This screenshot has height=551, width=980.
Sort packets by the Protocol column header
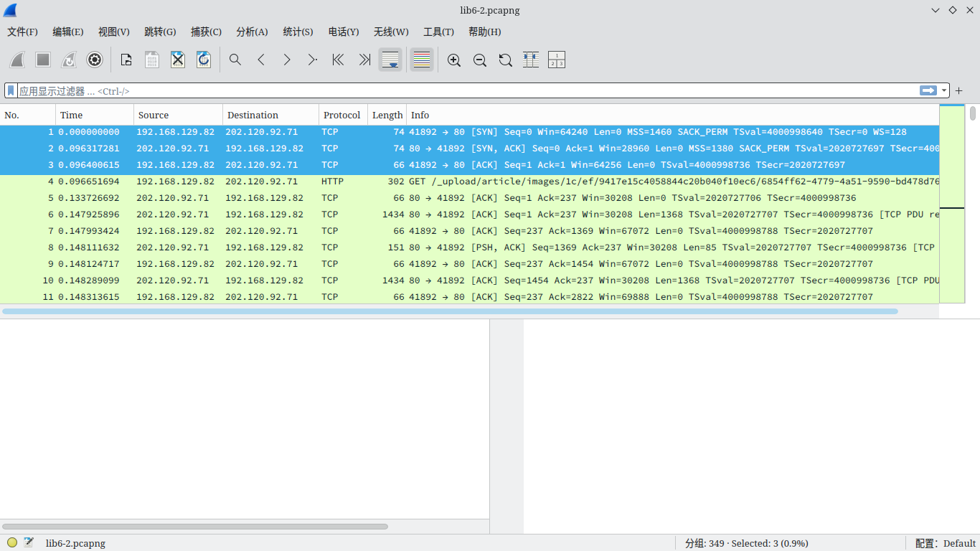click(x=342, y=115)
